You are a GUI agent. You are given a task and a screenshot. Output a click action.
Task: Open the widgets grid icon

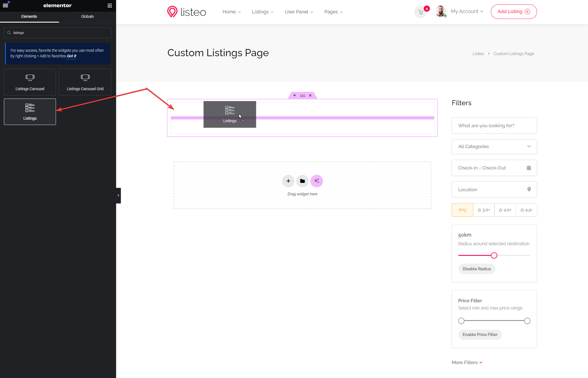click(110, 6)
